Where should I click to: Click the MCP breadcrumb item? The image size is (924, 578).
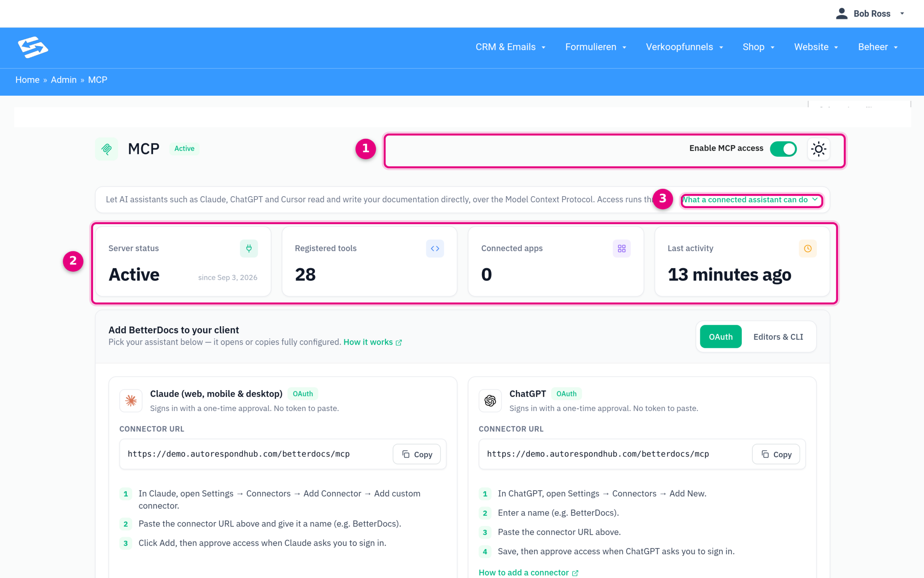click(98, 80)
